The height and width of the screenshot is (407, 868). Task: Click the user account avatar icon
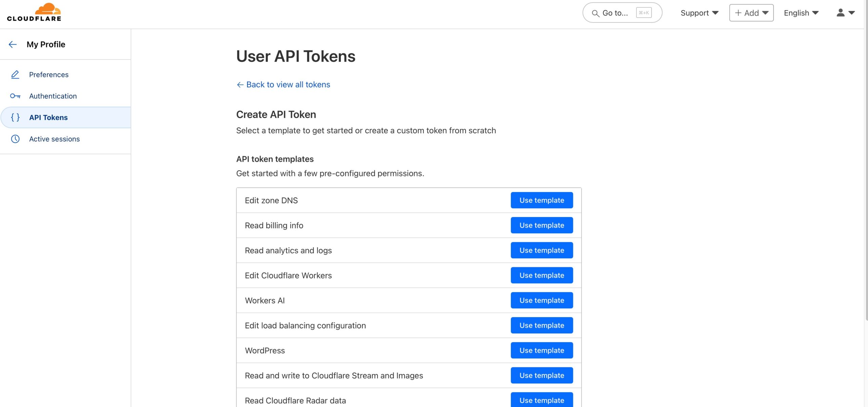840,13
